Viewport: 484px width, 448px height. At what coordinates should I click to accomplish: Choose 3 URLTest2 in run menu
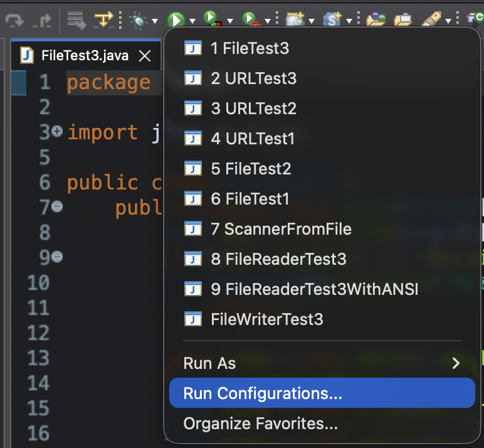click(322, 109)
